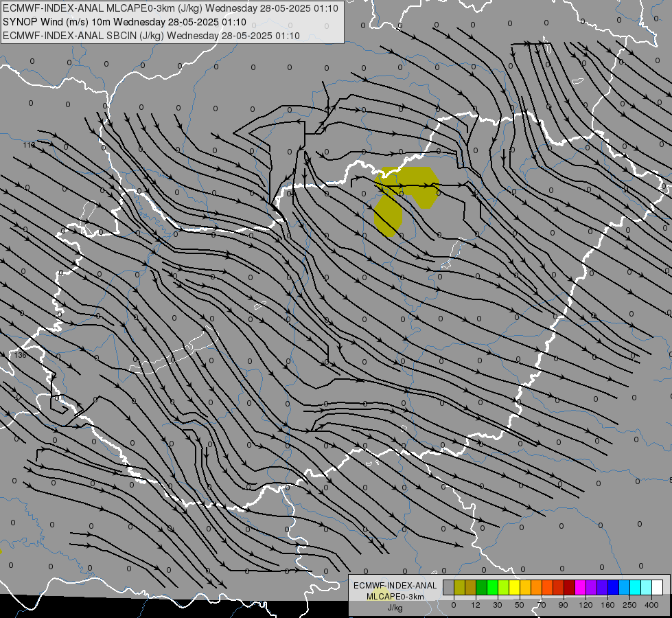Select the olive legend swatch above 0

pyautogui.click(x=459, y=587)
